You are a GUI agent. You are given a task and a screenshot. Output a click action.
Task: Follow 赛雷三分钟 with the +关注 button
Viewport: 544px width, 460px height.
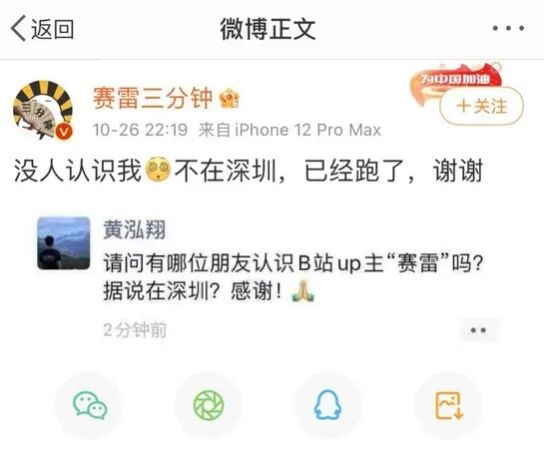pos(482,106)
